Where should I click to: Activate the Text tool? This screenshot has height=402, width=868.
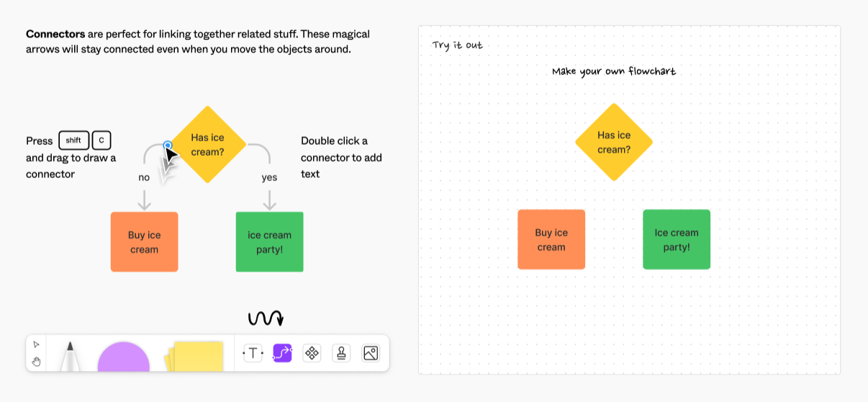[253, 353]
